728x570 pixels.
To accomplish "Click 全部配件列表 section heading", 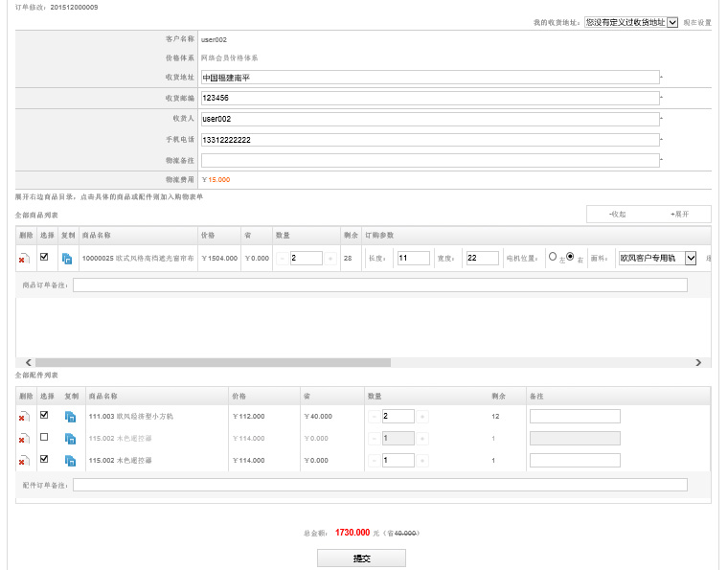I will point(36,375).
